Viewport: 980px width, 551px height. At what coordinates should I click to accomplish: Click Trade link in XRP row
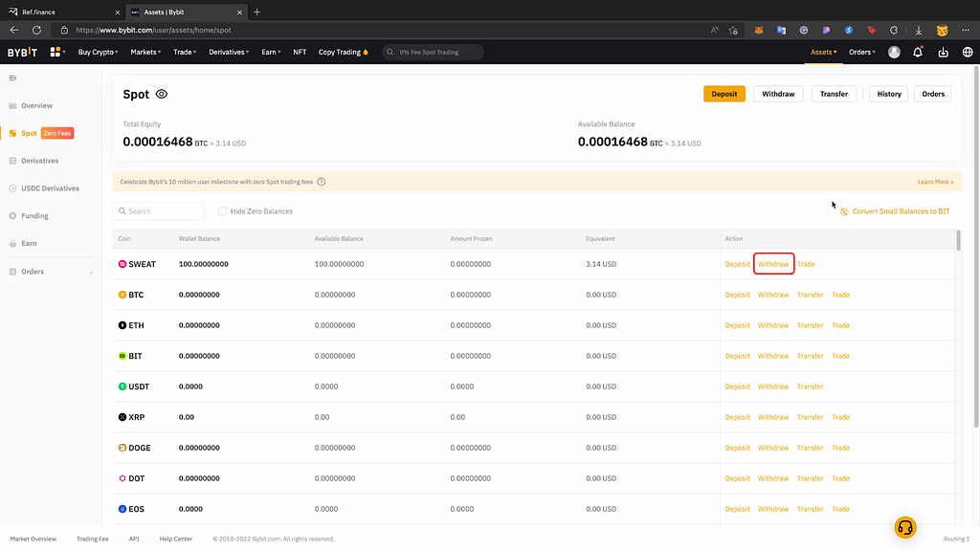click(840, 417)
